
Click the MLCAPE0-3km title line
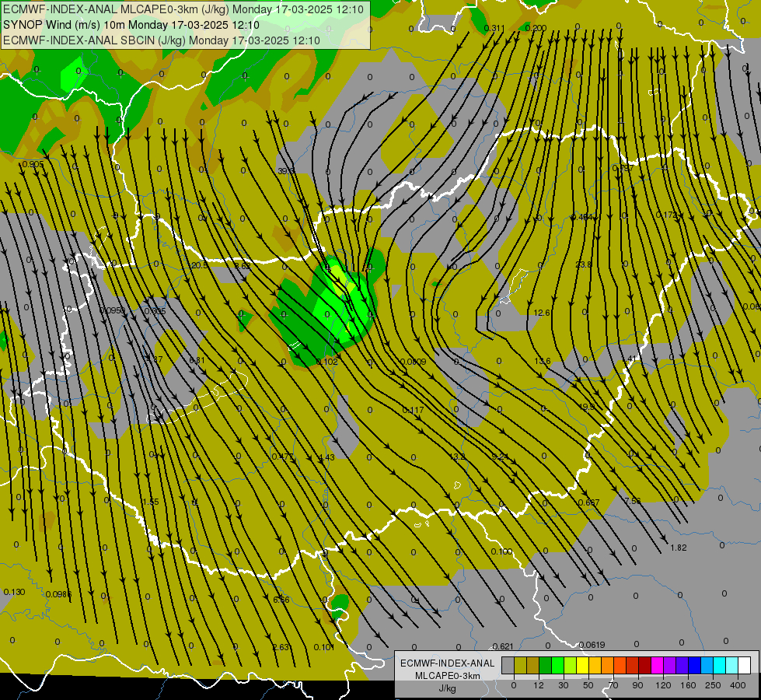pos(183,9)
